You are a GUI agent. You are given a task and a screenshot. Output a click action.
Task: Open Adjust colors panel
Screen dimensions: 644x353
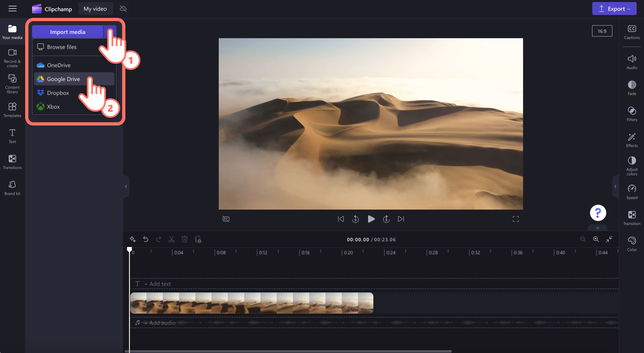click(632, 166)
